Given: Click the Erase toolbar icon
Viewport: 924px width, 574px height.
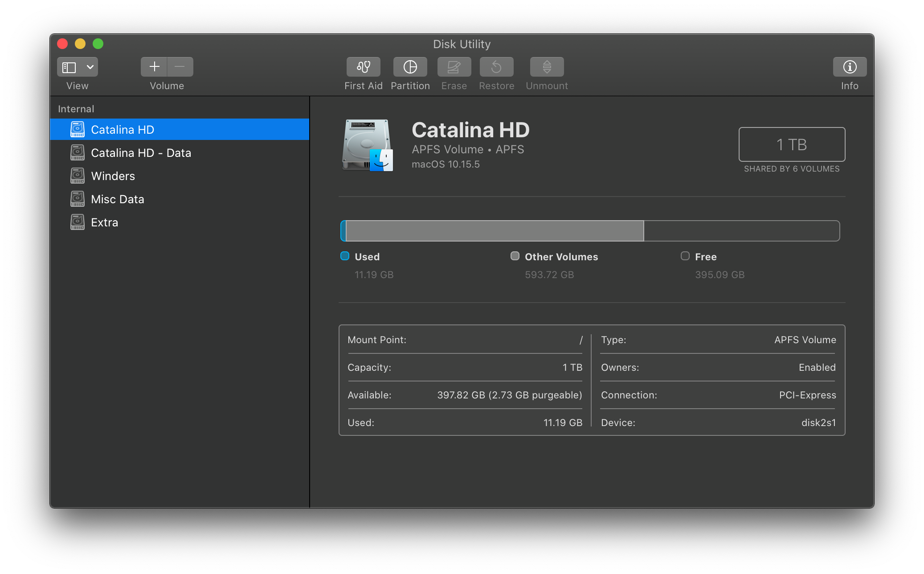Looking at the screenshot, I should [x=454, y=67].
